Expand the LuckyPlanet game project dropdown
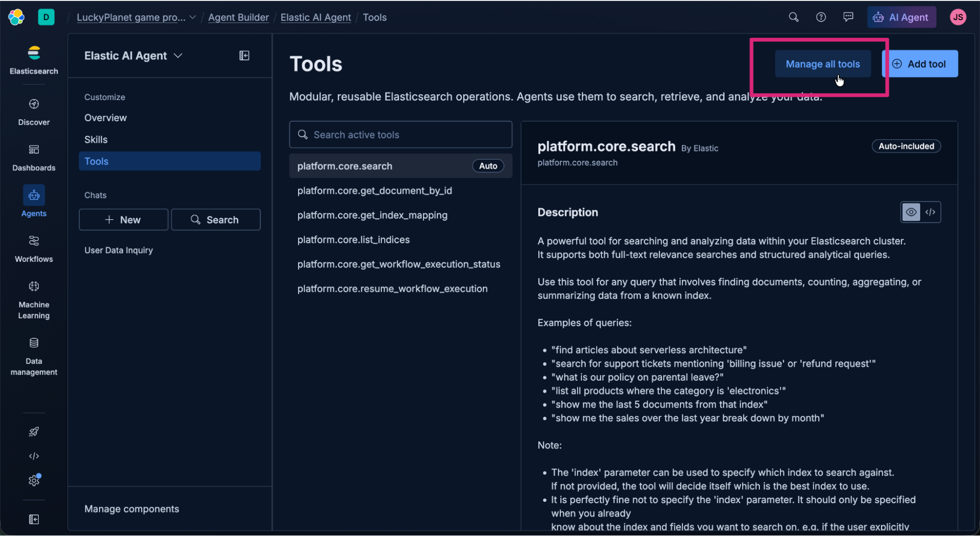The height and width of the screenshot is (536, 980). pyautogui.click(x=193, y=17)
